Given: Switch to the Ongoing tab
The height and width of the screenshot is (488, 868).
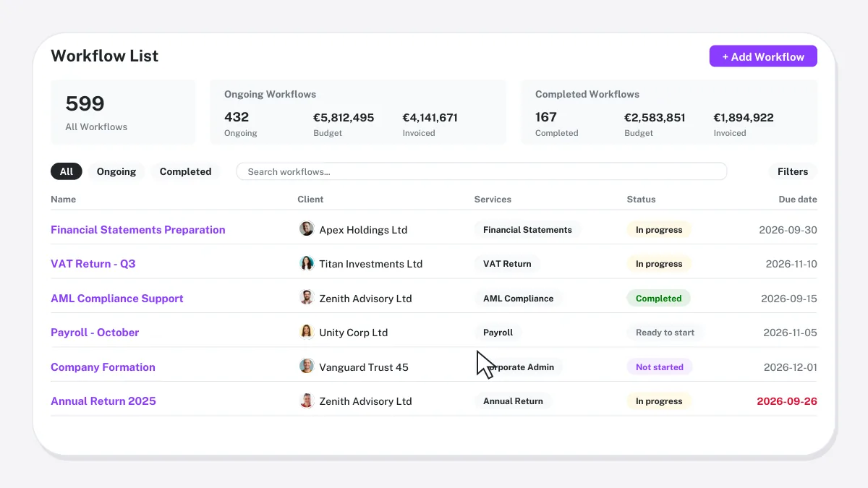Looking at the screenshot, I should [116, 171].
